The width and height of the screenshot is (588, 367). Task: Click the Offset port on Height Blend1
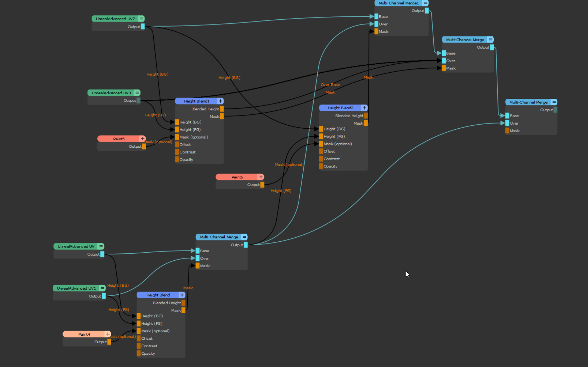[177, 145]
